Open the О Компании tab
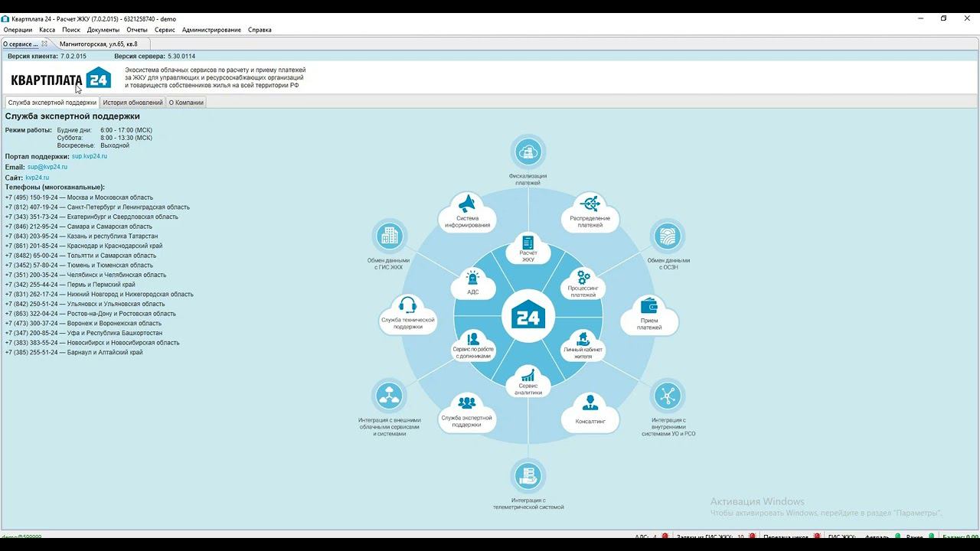This screenshot has height=551, width=980. pyautogui.click(x=186, y=102)
